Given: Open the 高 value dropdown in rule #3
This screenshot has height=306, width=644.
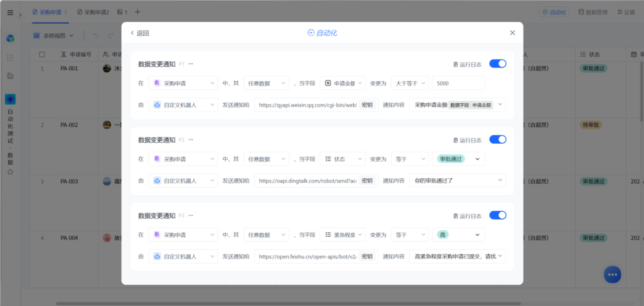Looking at the screenshot, I should [459, 234].
